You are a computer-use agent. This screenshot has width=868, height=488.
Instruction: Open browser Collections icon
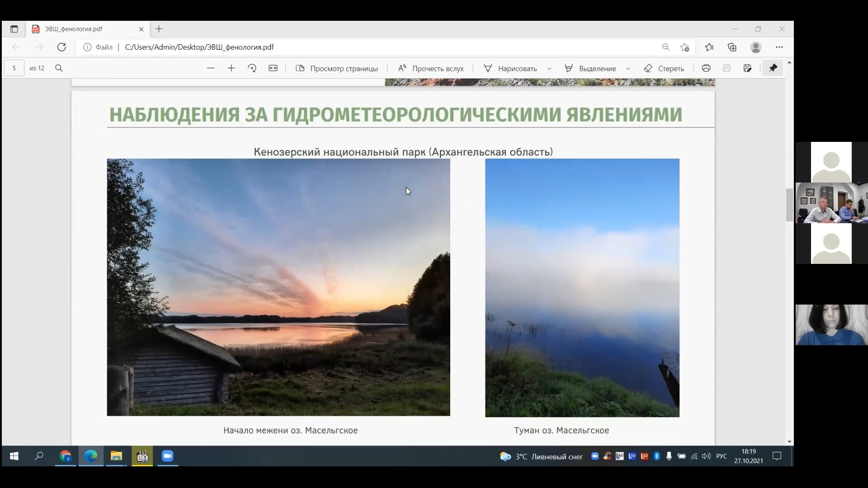(x=732, y=47)
